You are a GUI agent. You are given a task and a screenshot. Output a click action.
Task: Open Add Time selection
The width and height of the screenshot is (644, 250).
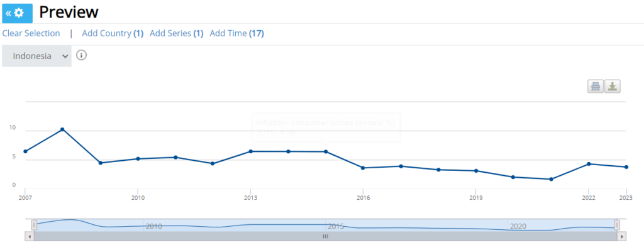pos(236,34)
